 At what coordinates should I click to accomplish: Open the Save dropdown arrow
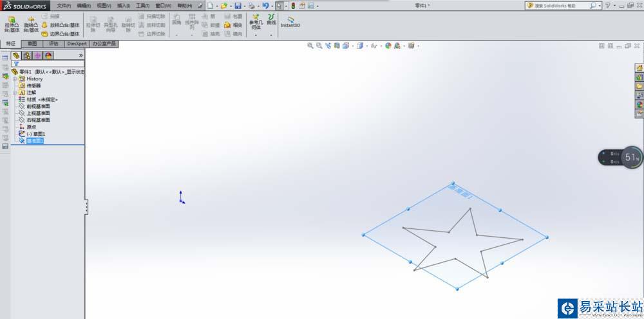[244, 6]
